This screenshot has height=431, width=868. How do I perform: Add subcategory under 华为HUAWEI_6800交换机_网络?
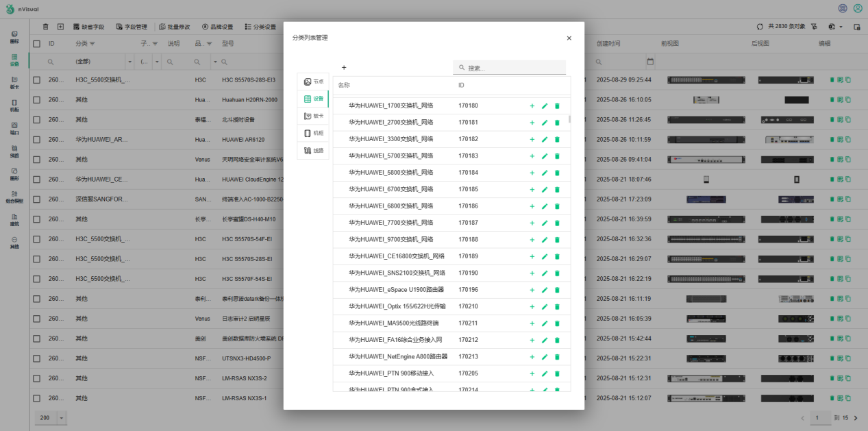pyautogui.click(x=532, y=206)
